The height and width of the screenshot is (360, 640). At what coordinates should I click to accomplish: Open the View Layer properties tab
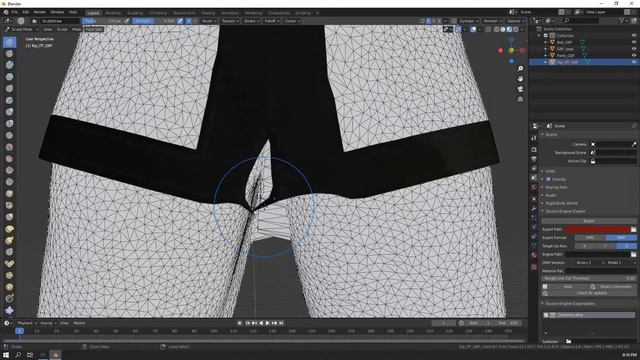point(534,168)
